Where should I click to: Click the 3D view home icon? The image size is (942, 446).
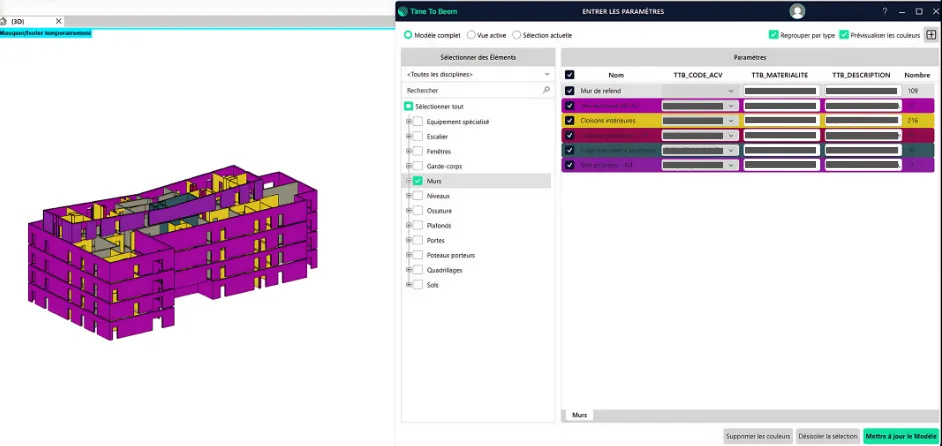[x=4, y=21]
